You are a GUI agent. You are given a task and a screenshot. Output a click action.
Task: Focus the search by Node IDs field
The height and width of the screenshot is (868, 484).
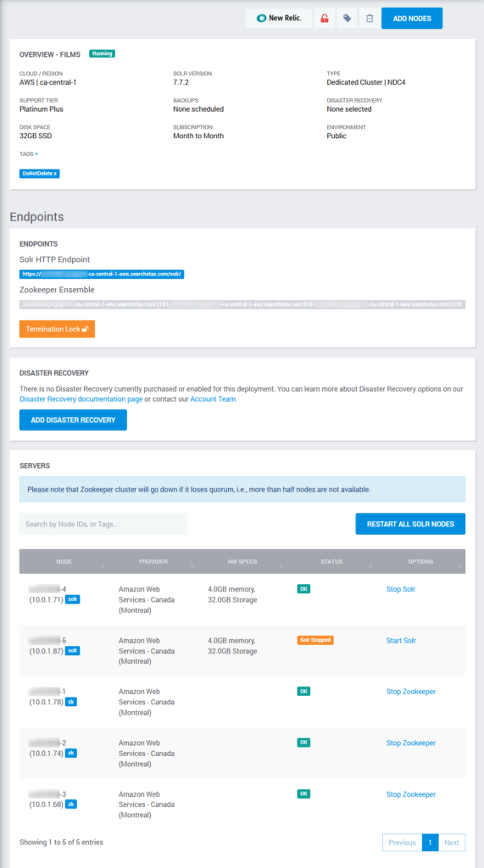tap(103, 524)
